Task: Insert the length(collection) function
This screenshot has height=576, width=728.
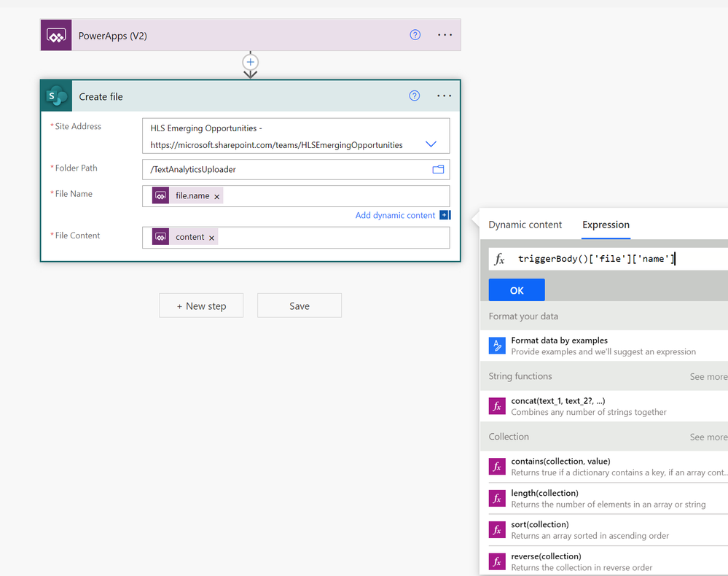Action: pos(603,498)
